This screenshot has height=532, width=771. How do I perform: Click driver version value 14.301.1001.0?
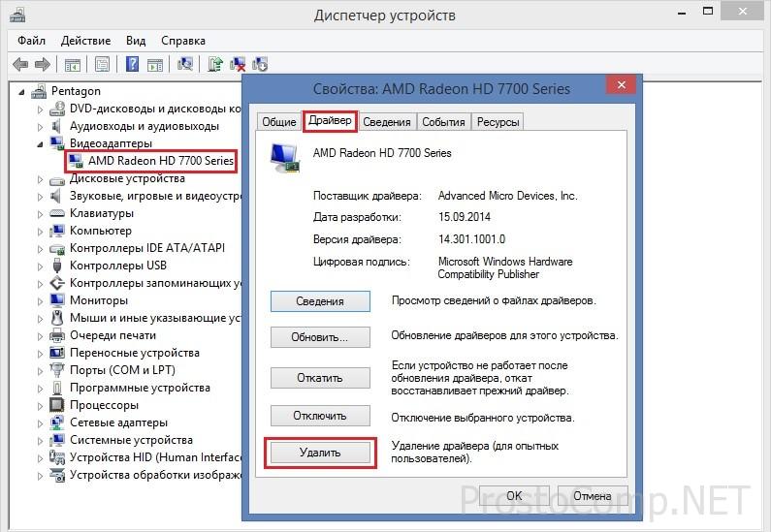pos(471,239)
